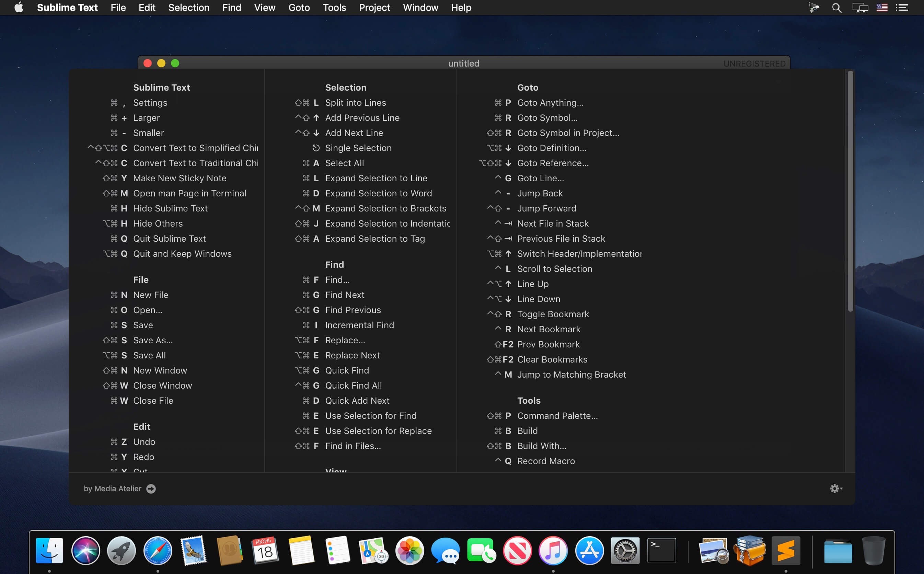Click 'Record Macro' entry
This screenshot has height=574, width=924.
click(546, 461)
